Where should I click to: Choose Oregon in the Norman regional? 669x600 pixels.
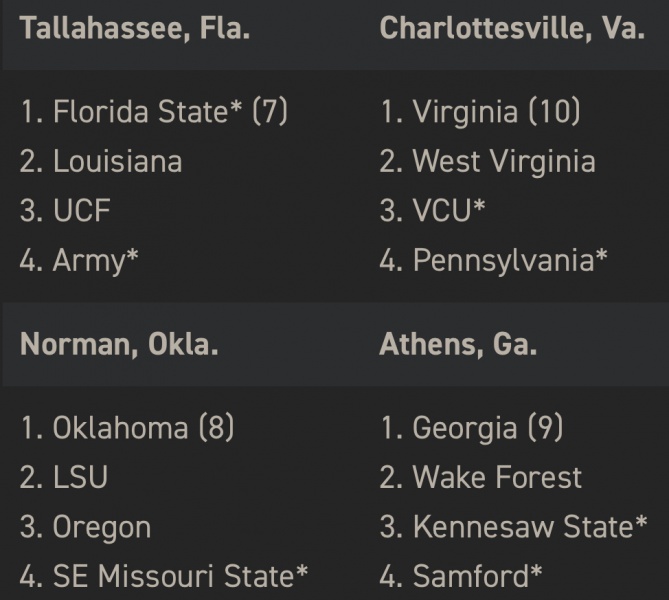pos(85,527)
